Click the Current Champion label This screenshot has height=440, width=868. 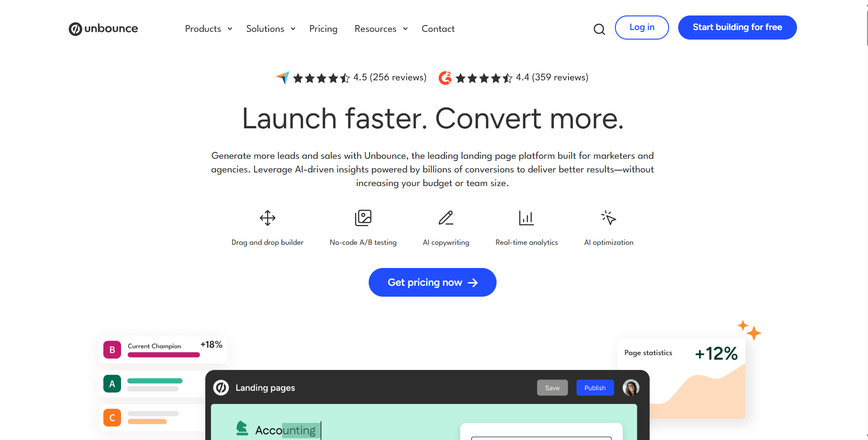coord(154,346)
